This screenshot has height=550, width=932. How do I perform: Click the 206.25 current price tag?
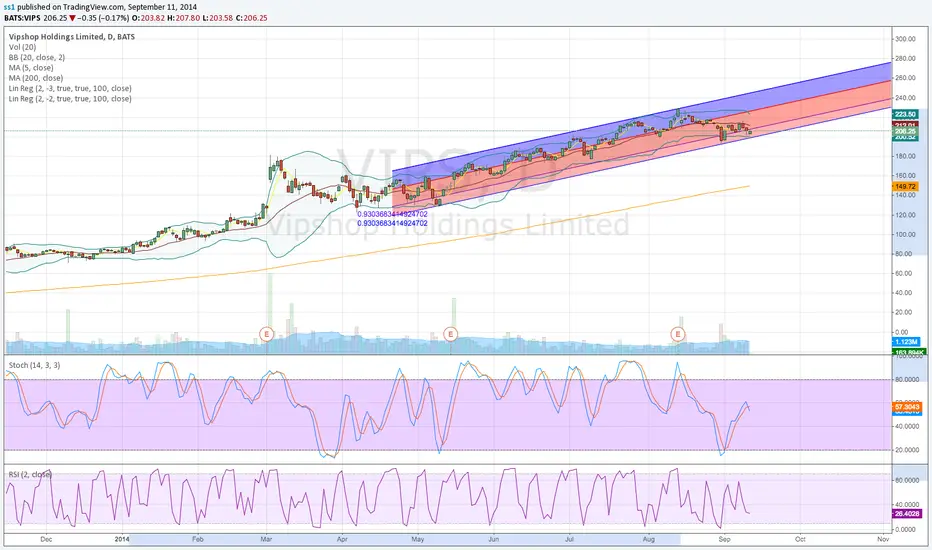[906, 131]
